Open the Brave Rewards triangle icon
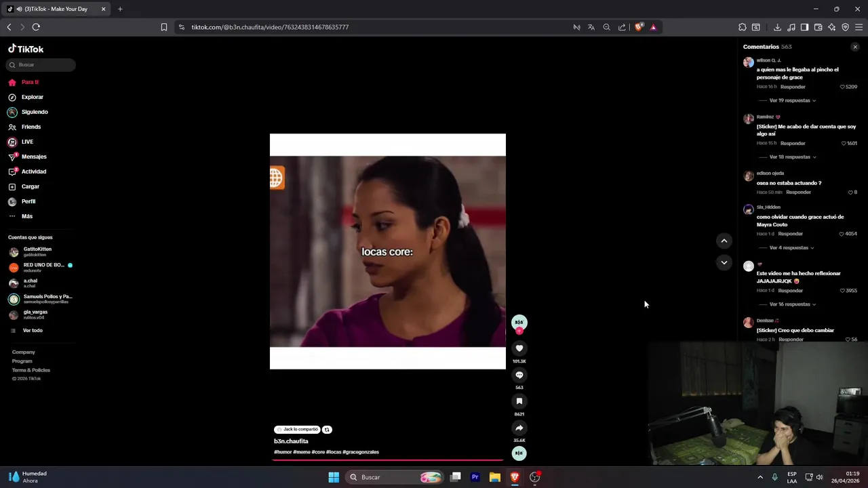Screen dimensions: 868x488 tap(653, 27)
